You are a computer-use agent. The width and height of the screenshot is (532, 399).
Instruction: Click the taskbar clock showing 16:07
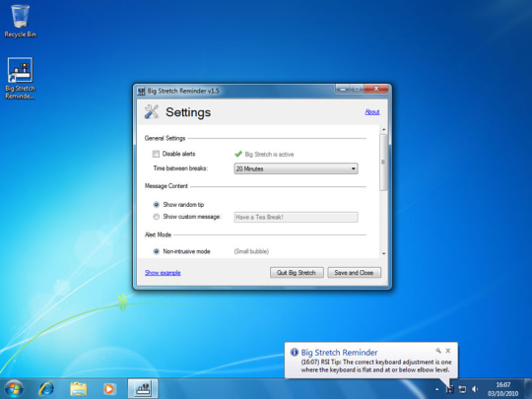pos(503,389)
